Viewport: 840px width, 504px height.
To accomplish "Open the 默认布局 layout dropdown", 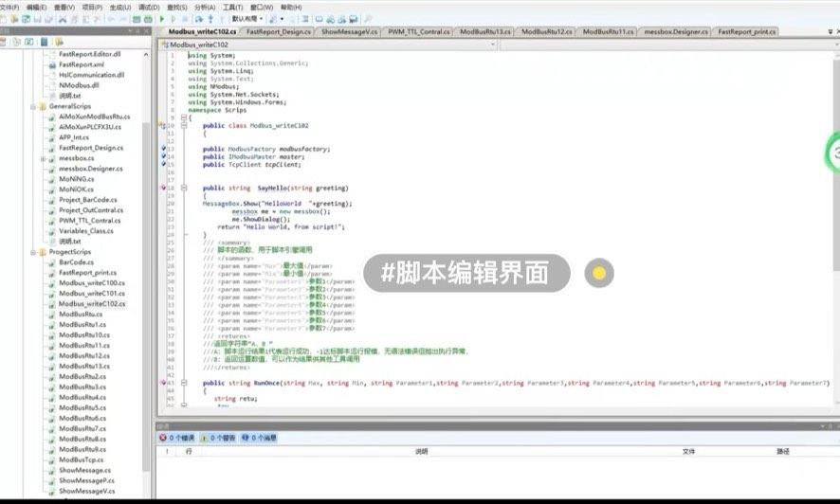I will (x=247, y=19).
